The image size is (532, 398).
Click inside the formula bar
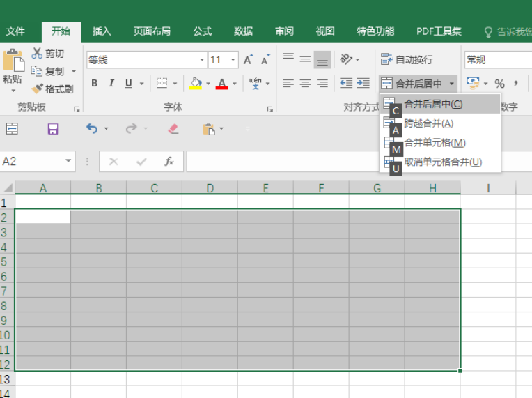(282, 161)
